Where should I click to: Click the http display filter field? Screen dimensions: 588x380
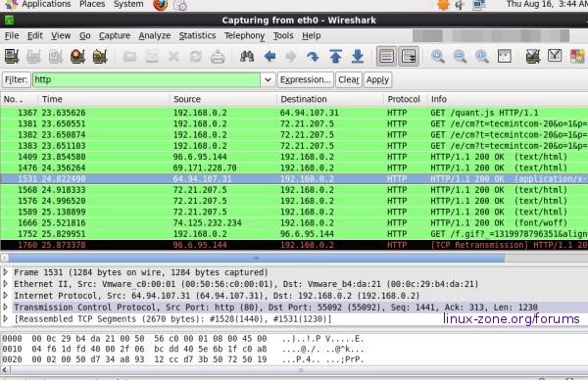click(146, 80)
